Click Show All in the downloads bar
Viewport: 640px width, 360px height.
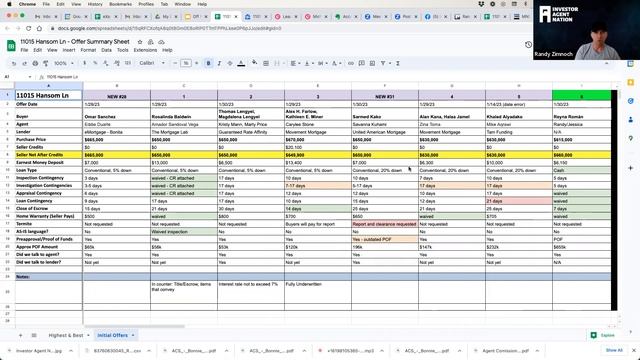614,350
